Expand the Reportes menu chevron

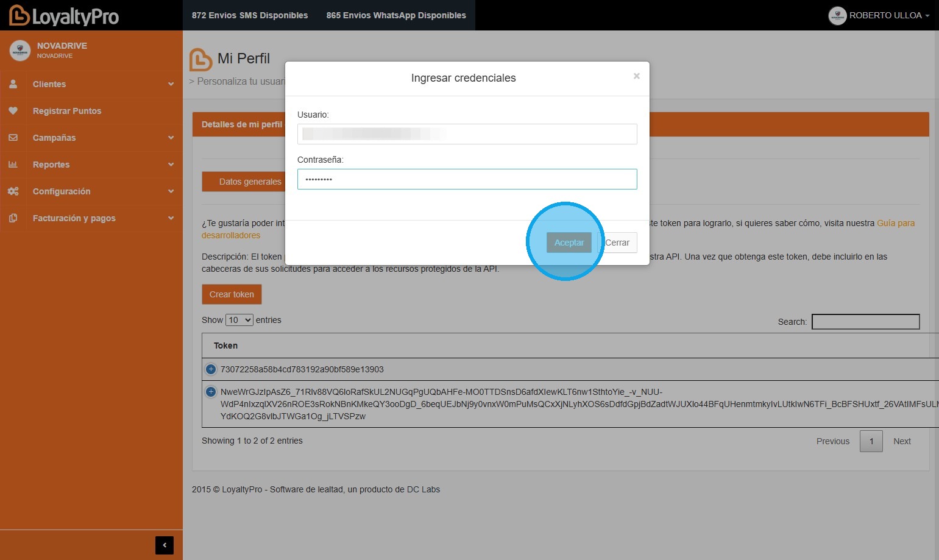click(x=171, y=165)
